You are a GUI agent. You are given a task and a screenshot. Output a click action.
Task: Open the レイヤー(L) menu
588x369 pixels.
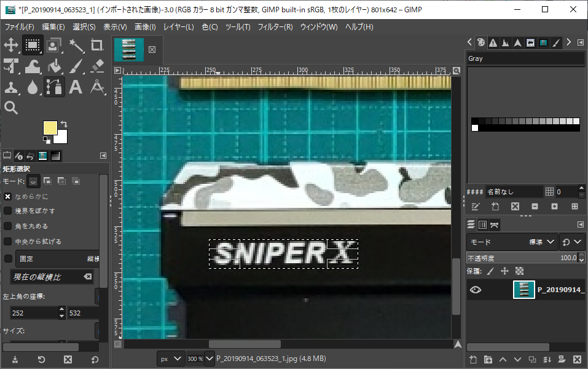pyautogui.click(x=179, y=27)
